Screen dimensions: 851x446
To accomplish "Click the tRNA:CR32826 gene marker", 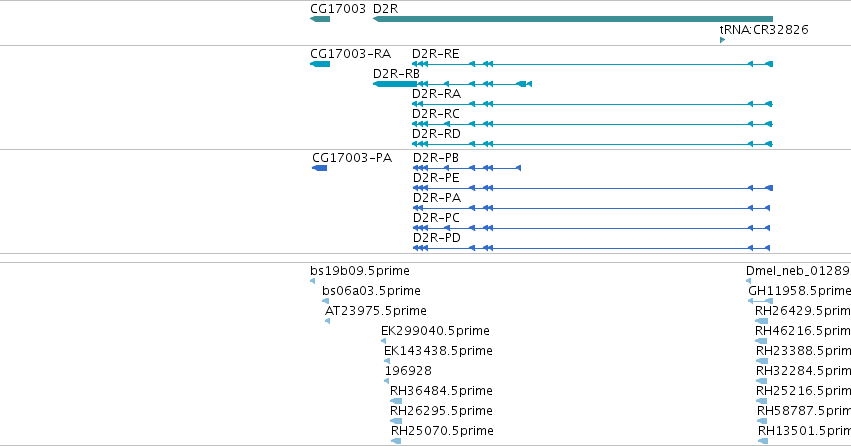I will (x=722, y=40).
